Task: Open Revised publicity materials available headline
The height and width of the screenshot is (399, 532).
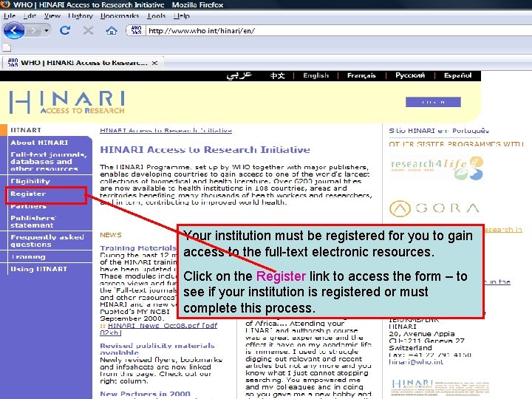Action: [x=157, y=349]
